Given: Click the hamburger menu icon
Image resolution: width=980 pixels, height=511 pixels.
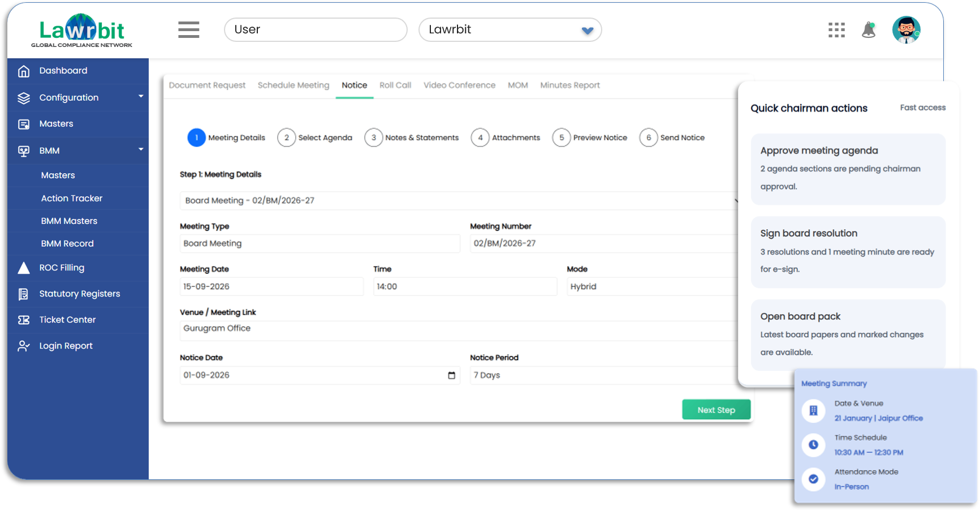Looking at the screenshot, I should click(x=188, y=29).
